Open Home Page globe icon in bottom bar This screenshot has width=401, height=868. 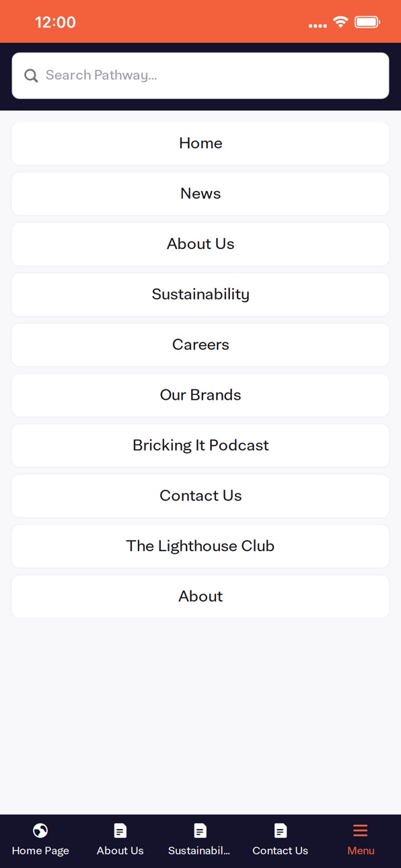coord(40,830)
